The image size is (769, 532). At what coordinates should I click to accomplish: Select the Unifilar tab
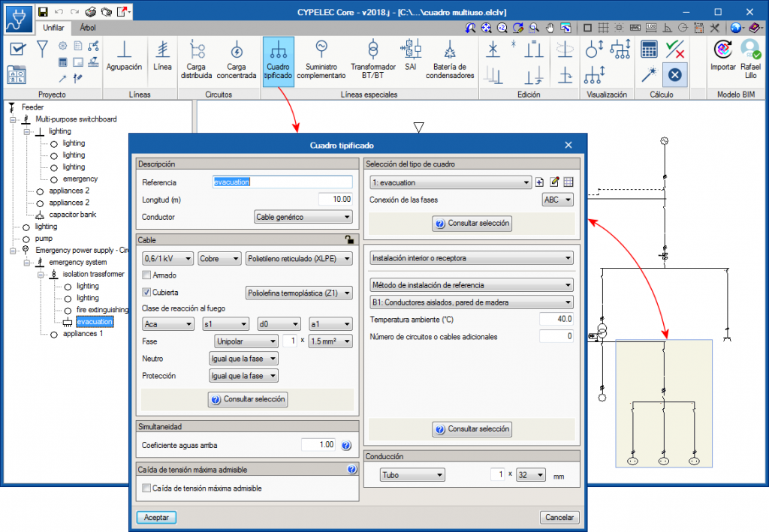pos(53,28)
